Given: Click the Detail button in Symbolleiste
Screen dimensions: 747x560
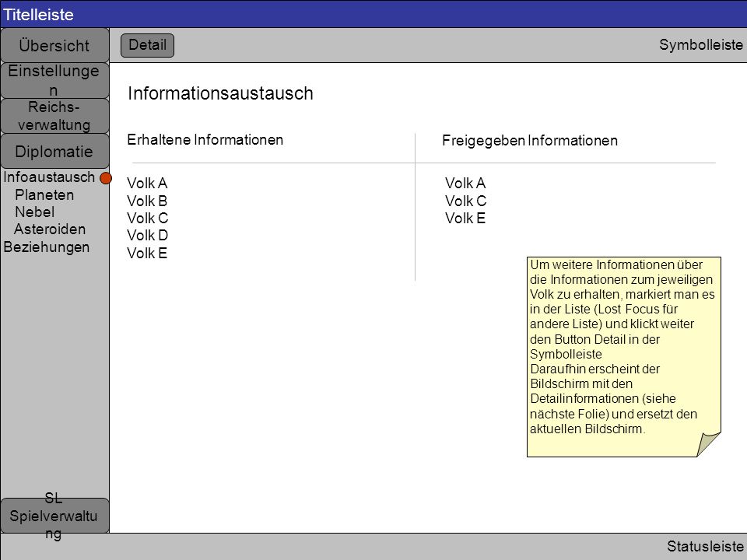Looking at the screenshot, I should point(147,45).
